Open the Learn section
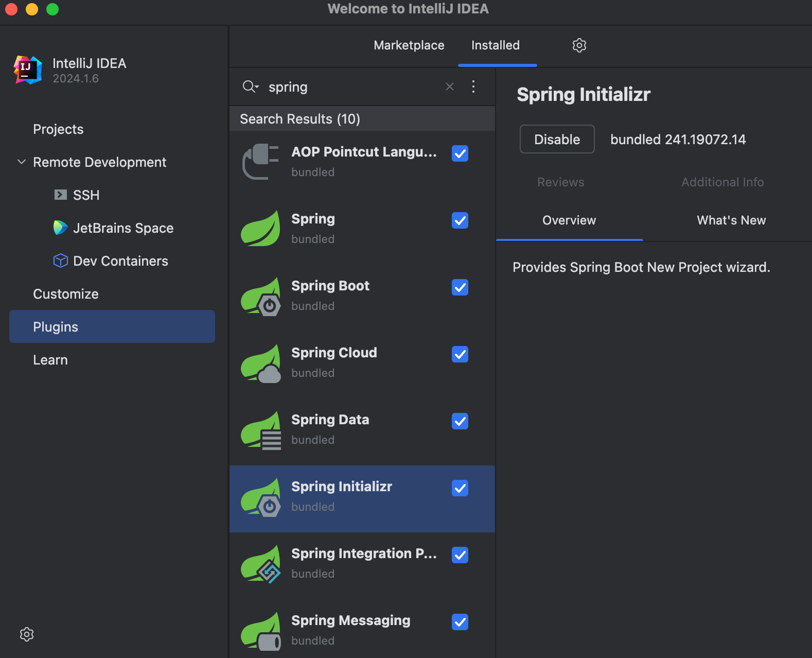 [50, 360]
